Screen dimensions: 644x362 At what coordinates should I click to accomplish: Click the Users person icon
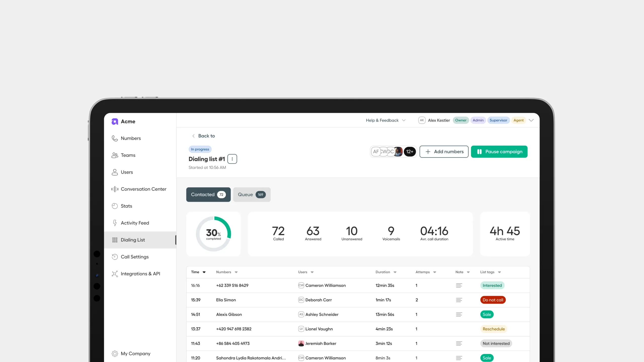[x=115, y=172]
